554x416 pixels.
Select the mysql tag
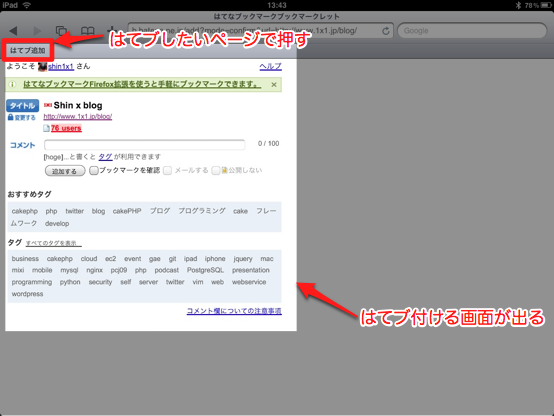click(x=69, y=270)
